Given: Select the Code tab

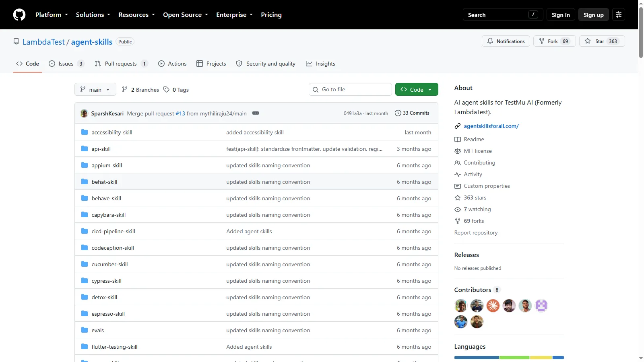Looking at the screenshot, I should tap(28, 64).
